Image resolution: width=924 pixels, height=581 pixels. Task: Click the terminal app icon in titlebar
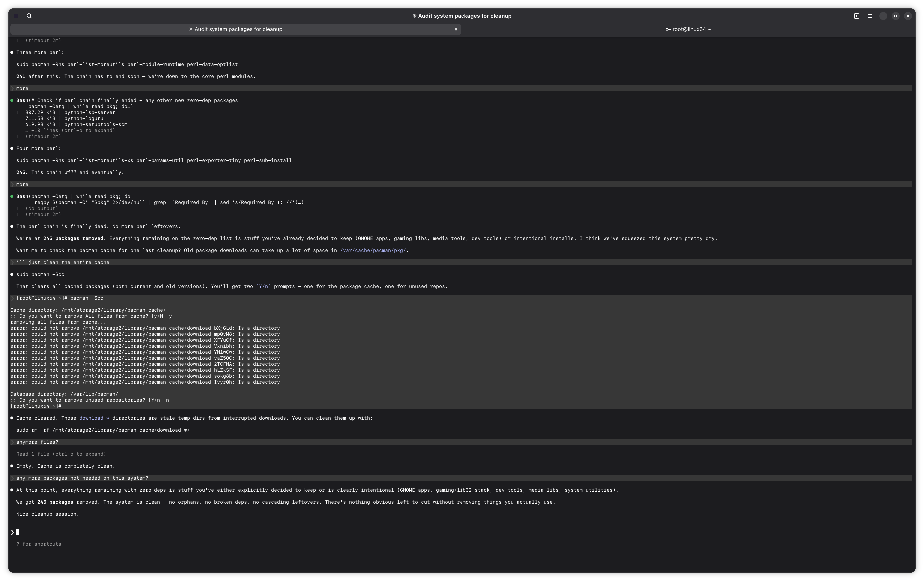[x=16, y=16]
